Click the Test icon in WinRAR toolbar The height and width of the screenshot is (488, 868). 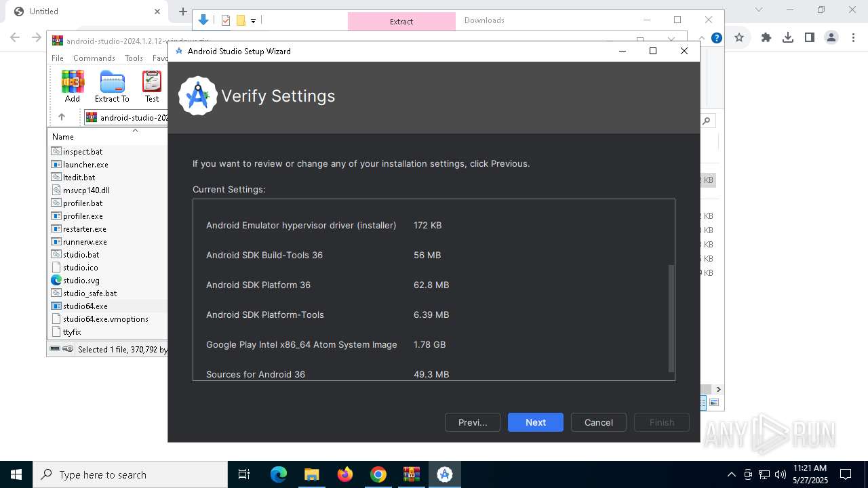pyautogui.click(x=152, y=86)
